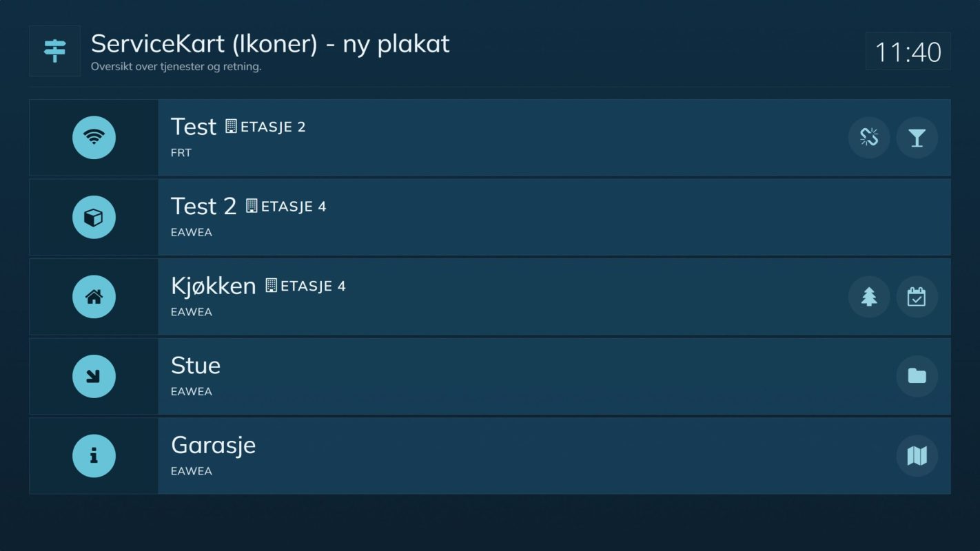The width and height of the screenshot is (980, 551).
Task: Click the broken link icon in Test row
Action: tap(869, 138)
